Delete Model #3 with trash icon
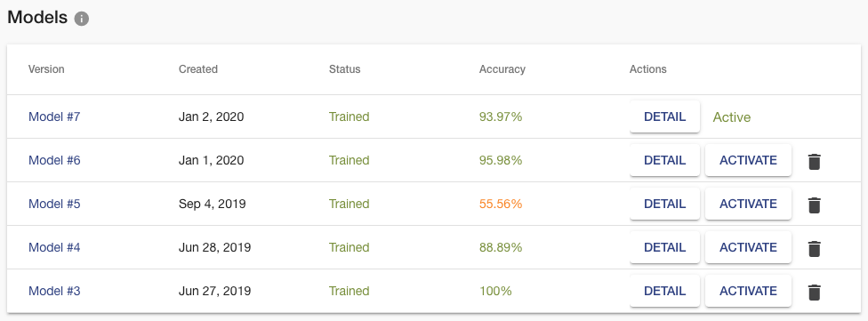 [814, 293]
